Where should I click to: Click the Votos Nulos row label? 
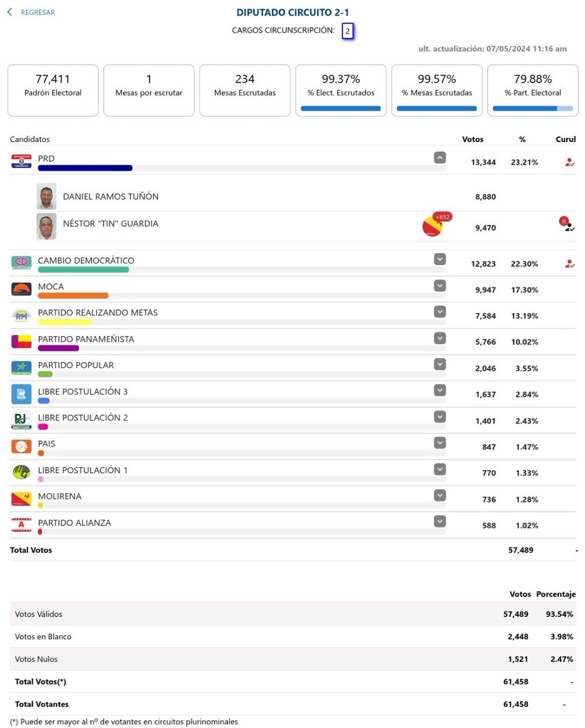[36, 659]
